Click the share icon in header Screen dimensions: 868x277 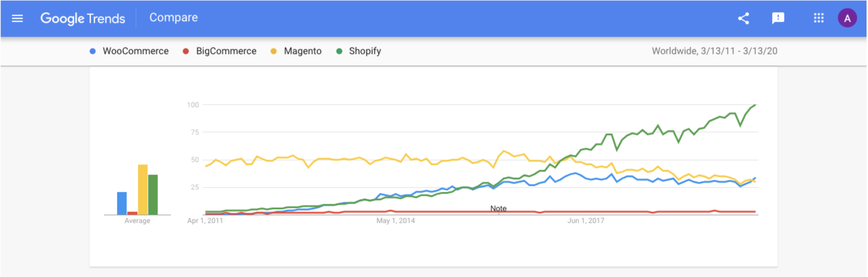point(744,18)
